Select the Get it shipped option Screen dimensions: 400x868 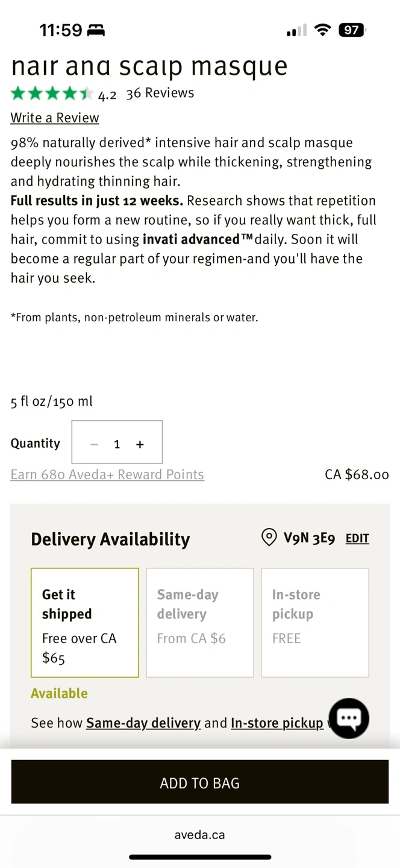click(x=85, y=623)
